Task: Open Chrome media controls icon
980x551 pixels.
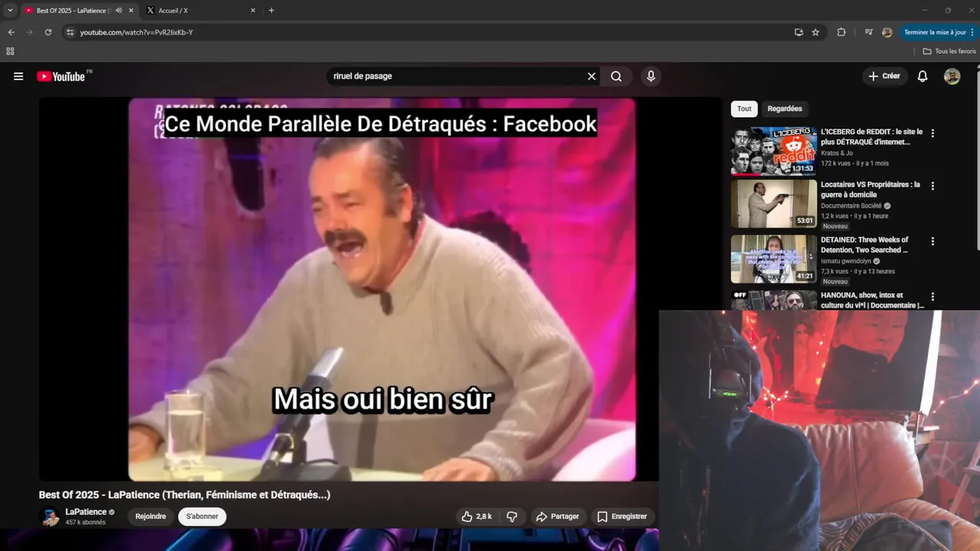Action: (x=868, y=32)
